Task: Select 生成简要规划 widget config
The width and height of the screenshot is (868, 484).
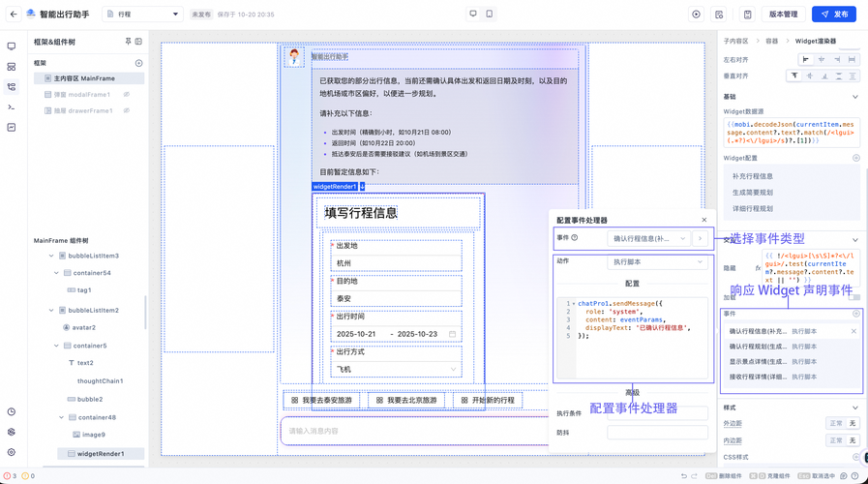Action: pyautogui.click(x=753, y=193)
